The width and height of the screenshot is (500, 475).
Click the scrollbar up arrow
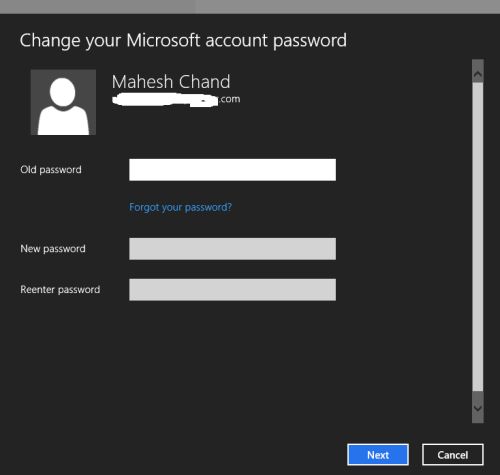tap(478, 74)
